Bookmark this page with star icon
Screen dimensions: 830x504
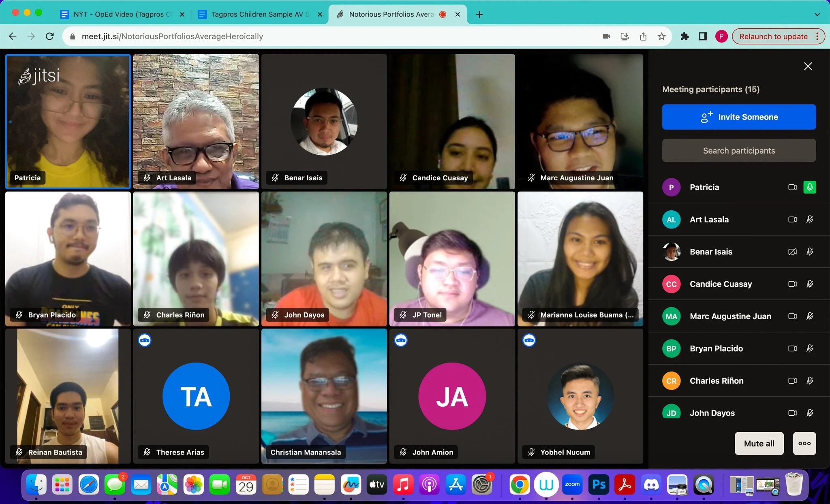(661, 36)
